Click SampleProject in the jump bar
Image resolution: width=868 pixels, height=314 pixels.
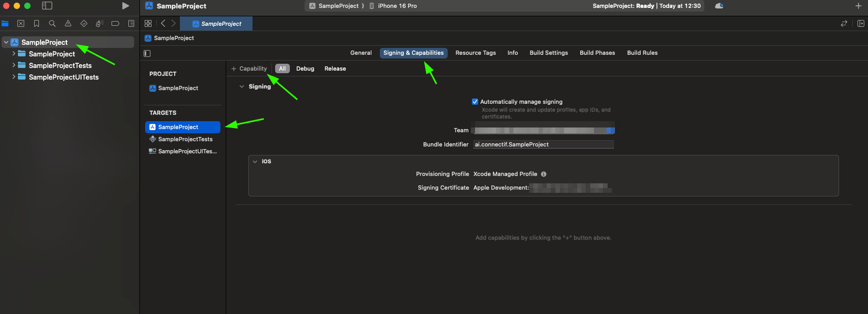click(169, 38)
